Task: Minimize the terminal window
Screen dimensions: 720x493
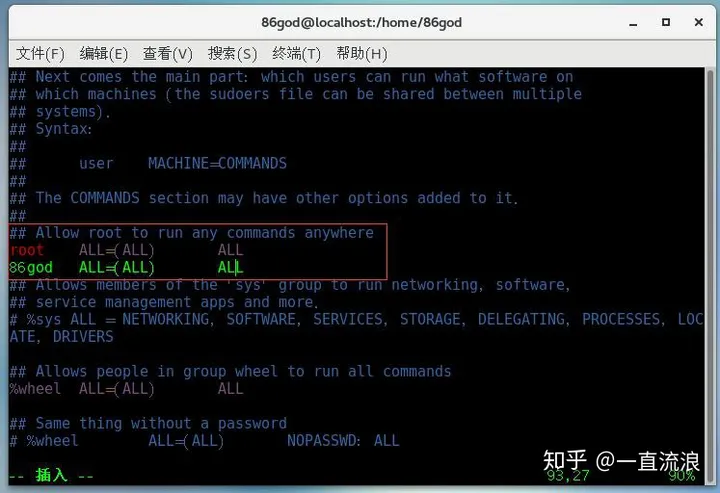Action: 633,23
